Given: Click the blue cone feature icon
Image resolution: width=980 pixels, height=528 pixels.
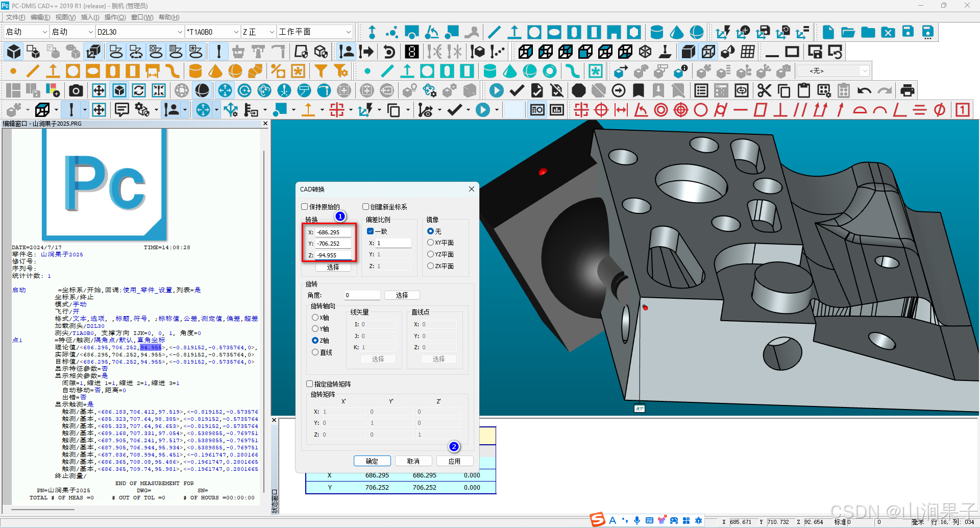Looking at the screenshot, I should (677, 32).
